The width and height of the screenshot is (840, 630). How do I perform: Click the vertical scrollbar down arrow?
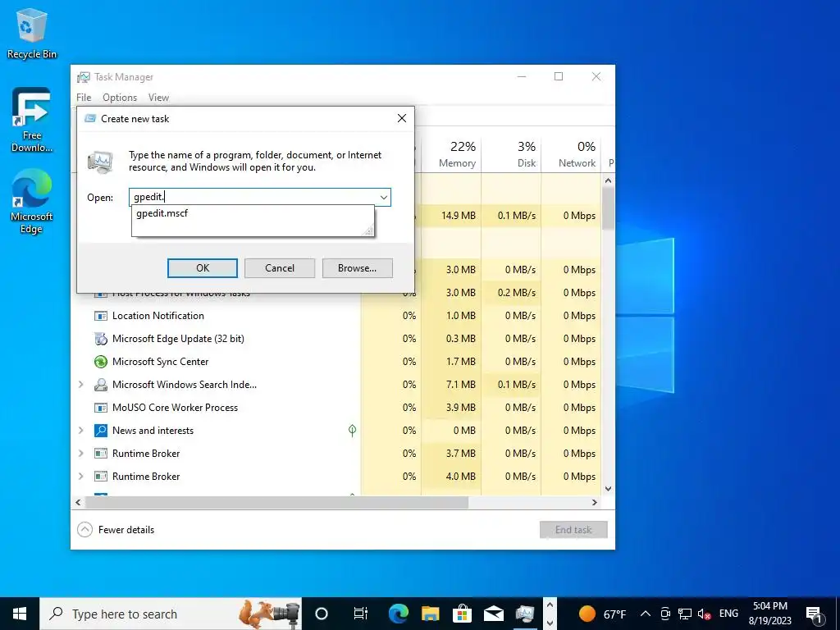point(608,489)
